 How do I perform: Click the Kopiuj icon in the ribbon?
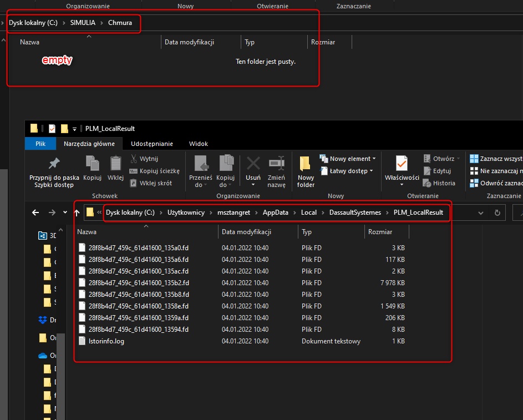[93, 164]
